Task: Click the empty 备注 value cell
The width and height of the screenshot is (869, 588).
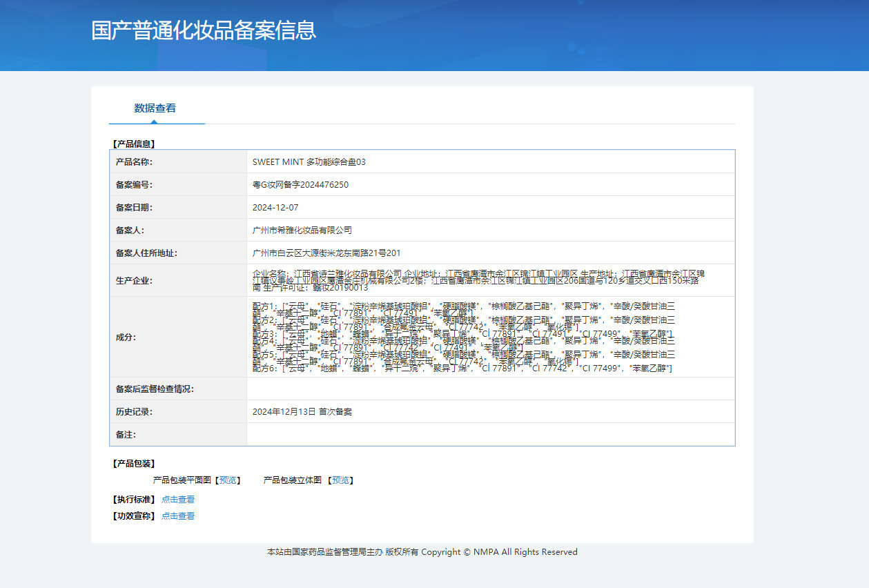Action: coord(490,435)
